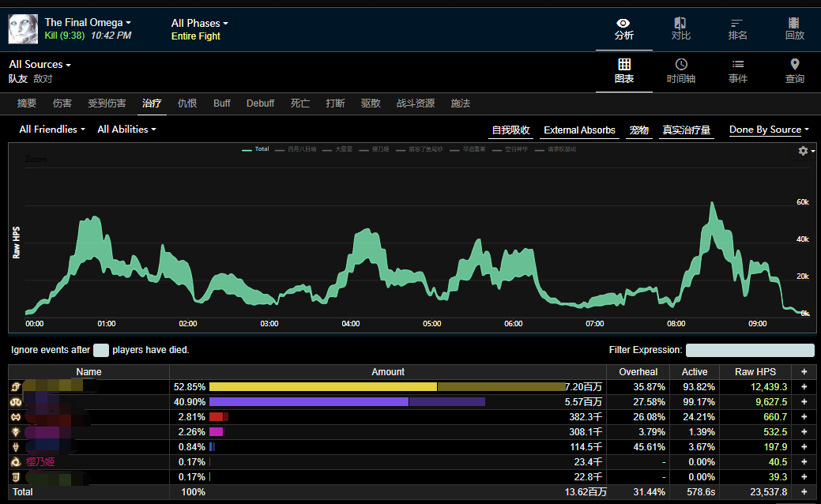Expand the All Abilities dropdown
Screen dimensions: 821x504
[x=126, y=129]
